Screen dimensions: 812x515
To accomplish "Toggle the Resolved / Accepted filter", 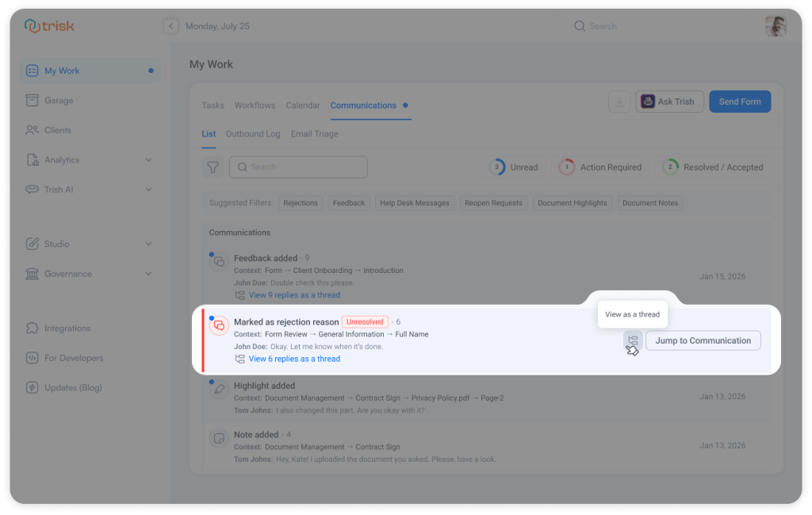I will pos(713,167).
